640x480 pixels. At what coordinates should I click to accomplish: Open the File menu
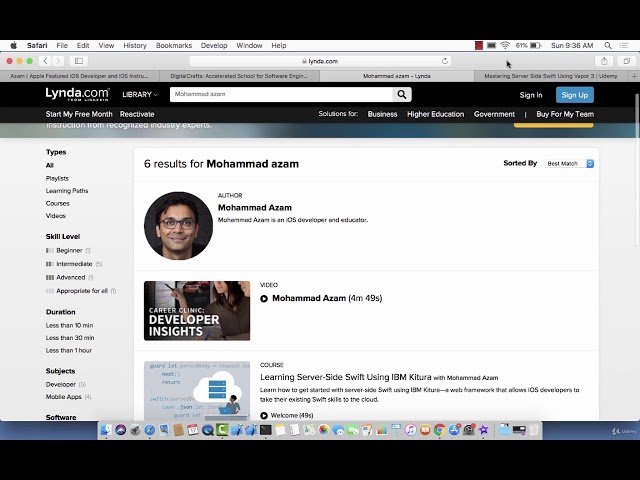coord(62,45)
